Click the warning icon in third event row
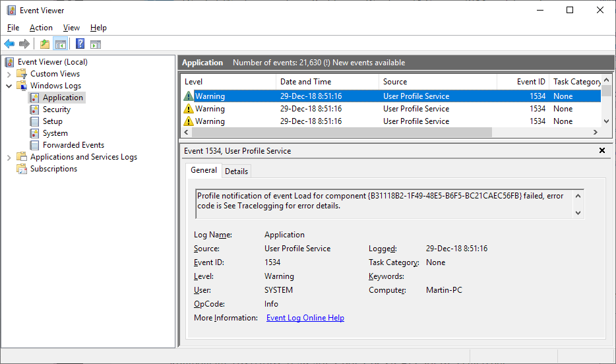Screen dimensions: 616x364 pyautogui.click(x=189, y=121)
